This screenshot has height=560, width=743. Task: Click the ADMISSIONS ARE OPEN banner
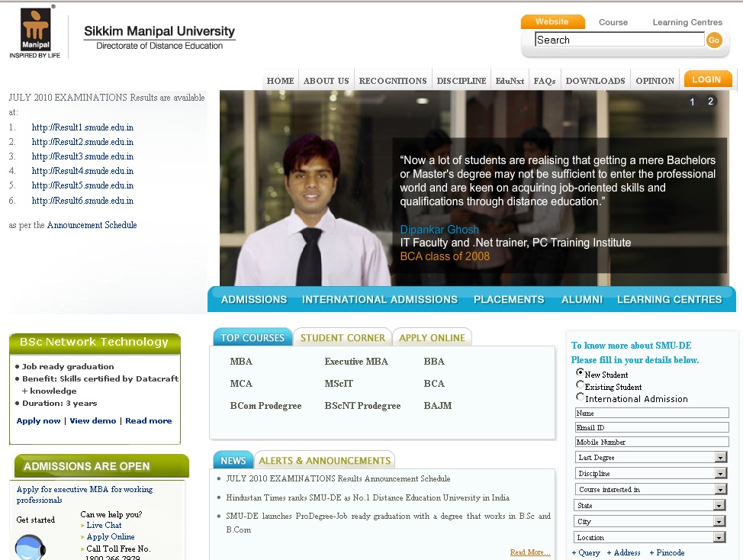tap(101, 466)
